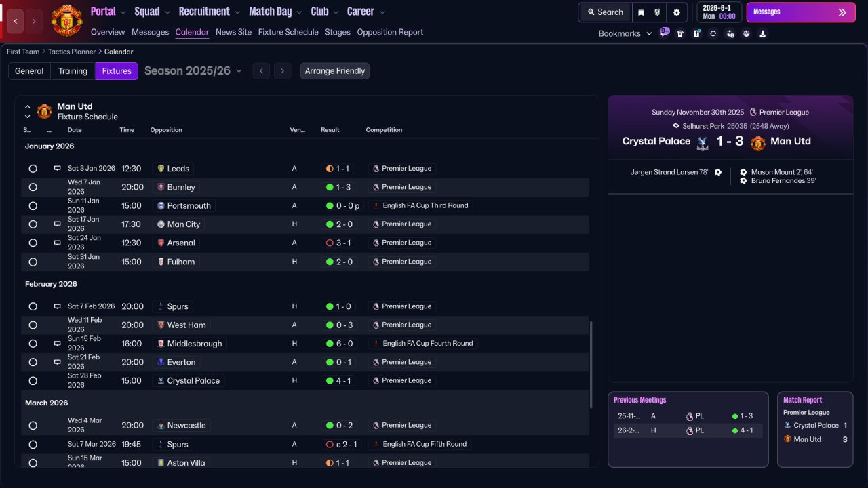Select the radio circle for Fulham fixture
The width and height of the screenshot is (868, 488).
click(33, 262)
